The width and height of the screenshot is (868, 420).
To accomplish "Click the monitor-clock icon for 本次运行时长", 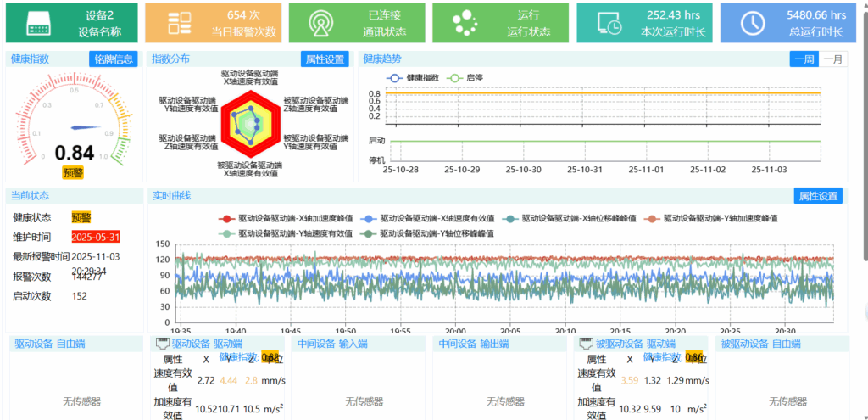I will 609,23.
